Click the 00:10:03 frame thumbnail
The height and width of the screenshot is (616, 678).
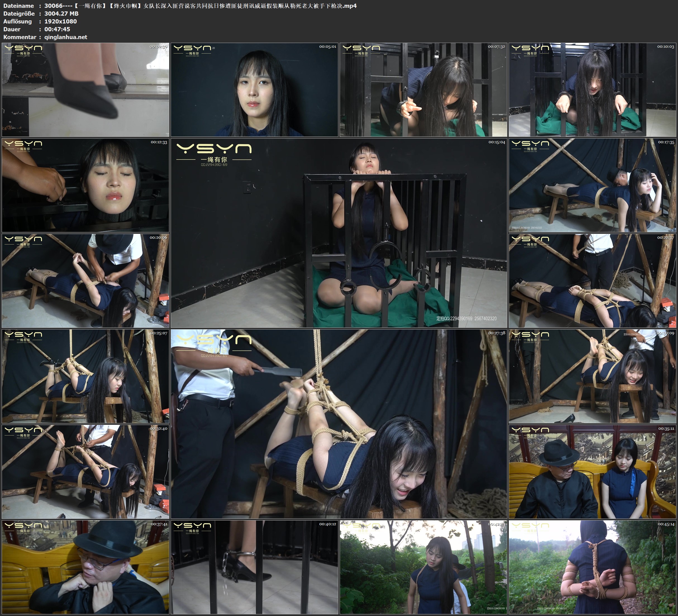[593, 89]
